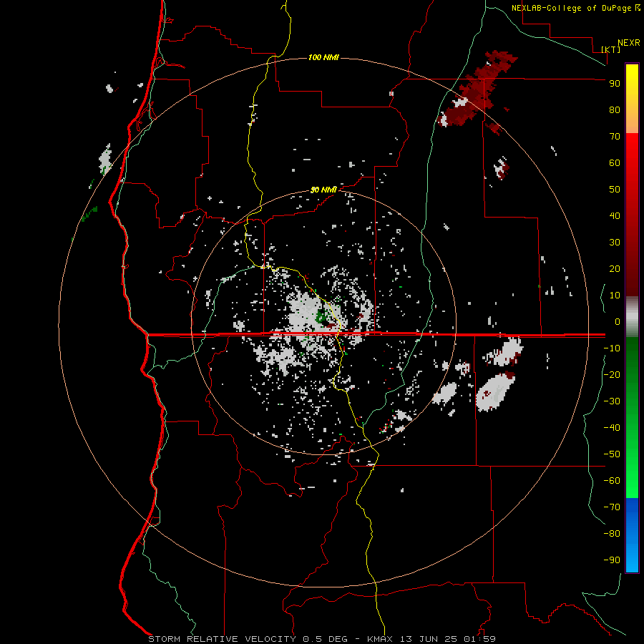The height and width of the screenshot is (644, 644).
Task: Click the 10 value on velocity scale
Action: pyautogui.click(x=615, y=296)
